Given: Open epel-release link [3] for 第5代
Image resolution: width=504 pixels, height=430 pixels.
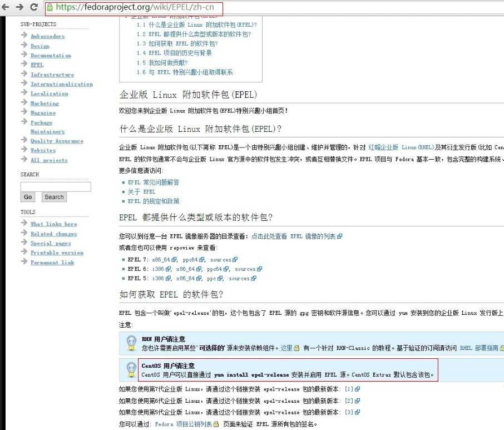Looking at the screenshot, I should pyautogui.click(x=352, y=412).
